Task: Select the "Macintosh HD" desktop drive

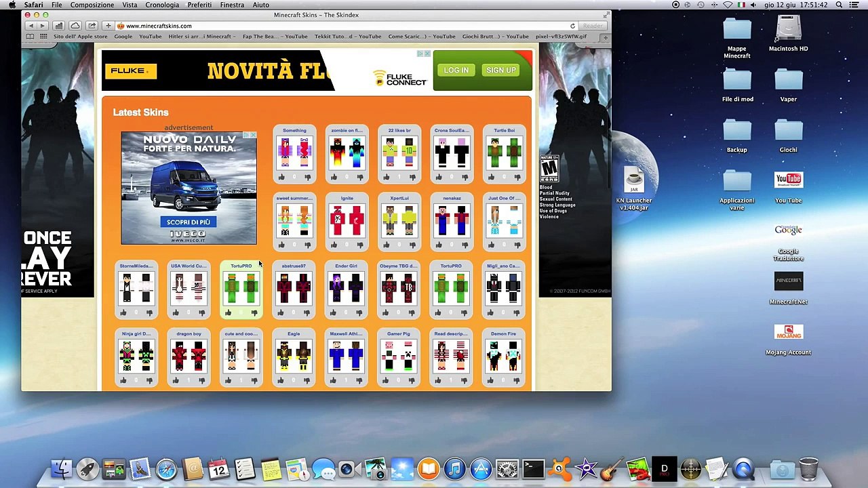Action: pos(788,34)
